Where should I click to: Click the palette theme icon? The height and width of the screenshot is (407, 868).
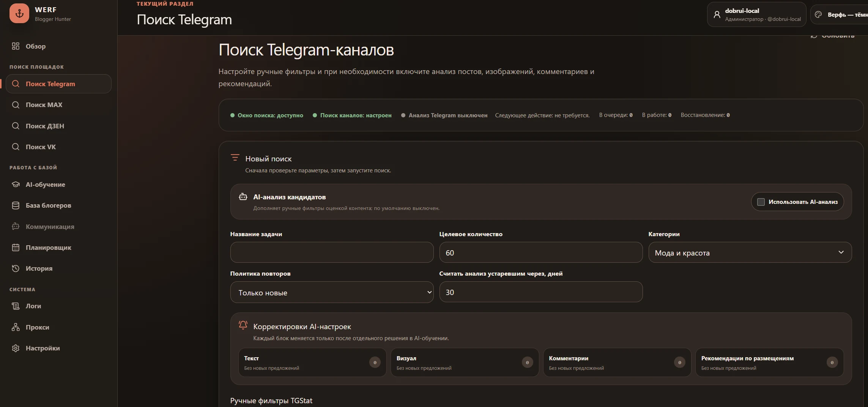point(819,15)
